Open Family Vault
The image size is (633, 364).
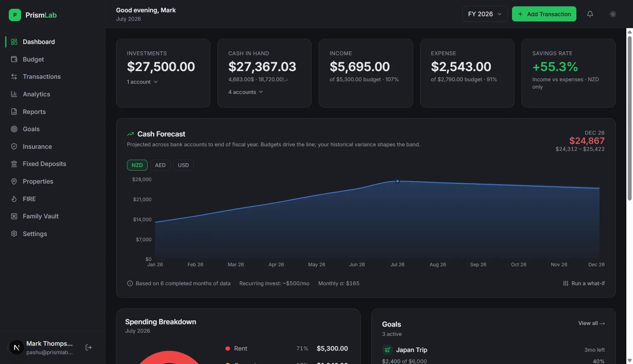(x=53, y=216)
